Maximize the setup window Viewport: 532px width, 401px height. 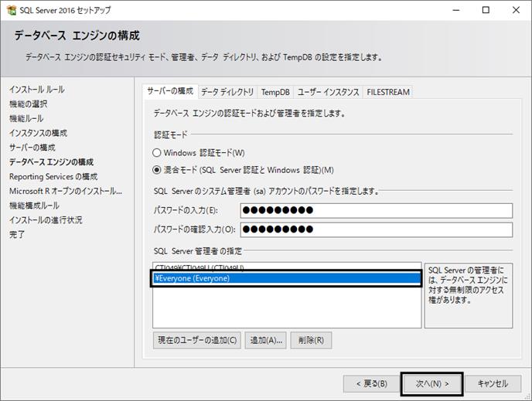pos(486,10)
